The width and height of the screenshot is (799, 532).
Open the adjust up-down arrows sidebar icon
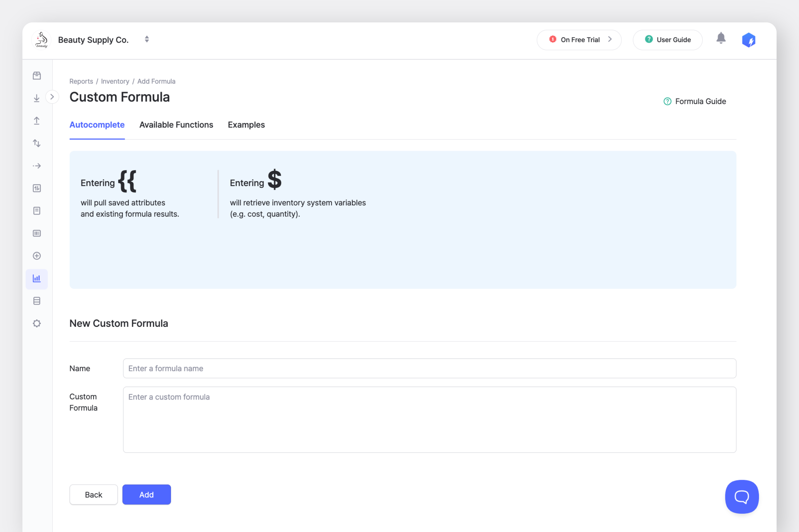(37, 143)
